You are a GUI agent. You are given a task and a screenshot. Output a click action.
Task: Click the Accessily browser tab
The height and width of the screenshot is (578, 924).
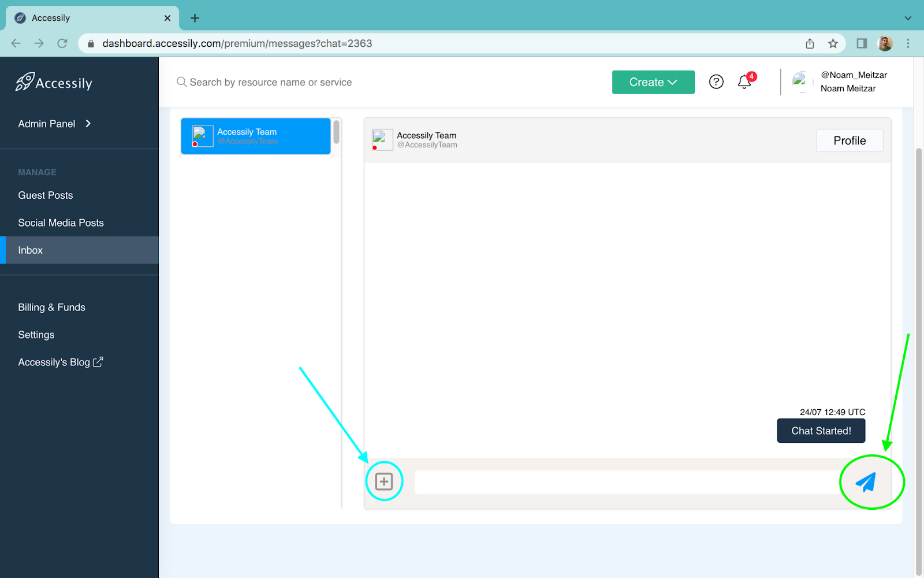(92, 18)
